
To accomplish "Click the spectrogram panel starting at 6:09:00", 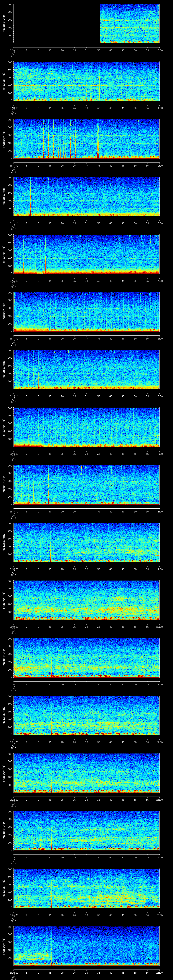I will pos(129,24).
